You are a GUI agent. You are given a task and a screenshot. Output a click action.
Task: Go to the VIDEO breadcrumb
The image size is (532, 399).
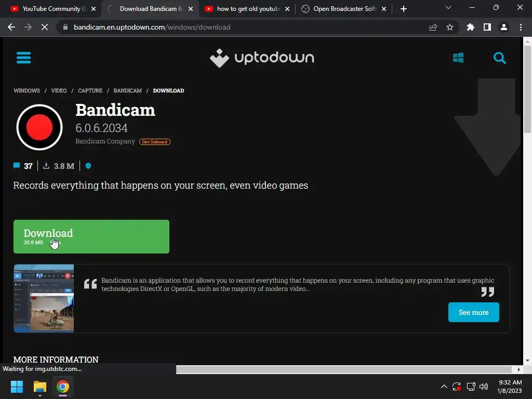[x=59, y=90]
